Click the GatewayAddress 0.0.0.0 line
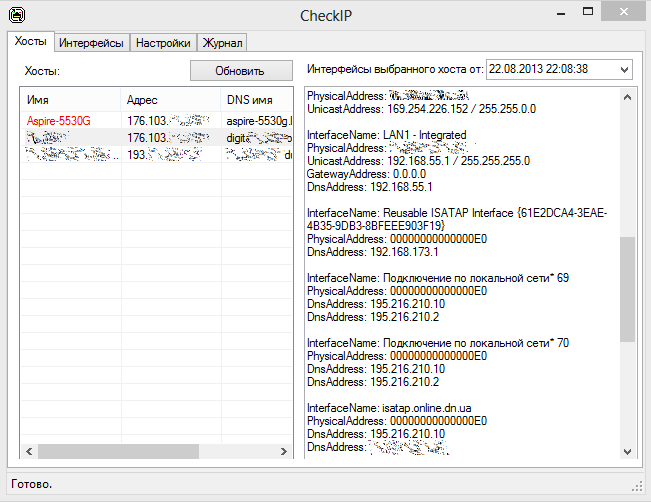 (366, 174)
